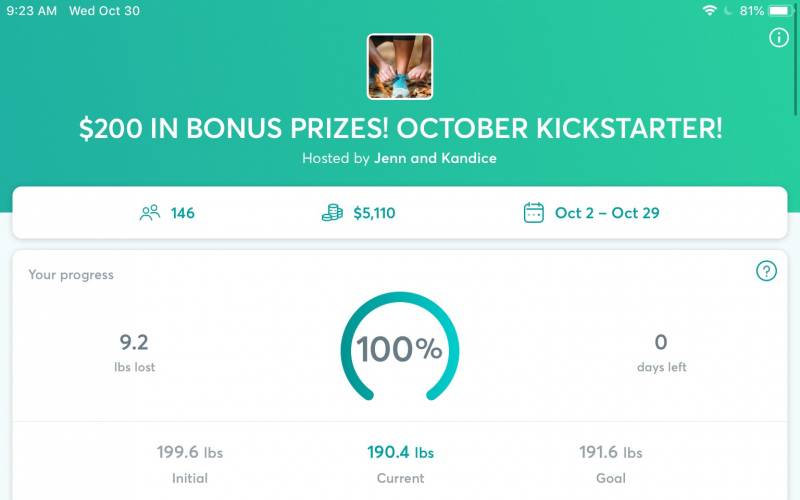The image size is (800, 500).
Task: Open the progress help question mark icon
Action: pos(766,271)
